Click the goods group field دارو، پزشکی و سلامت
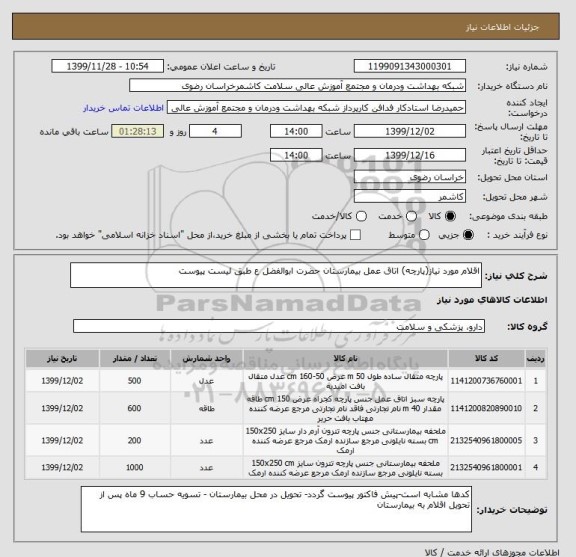Image resolution: width=576 pixels, height=557 pixels. click(x=279, y=326)
